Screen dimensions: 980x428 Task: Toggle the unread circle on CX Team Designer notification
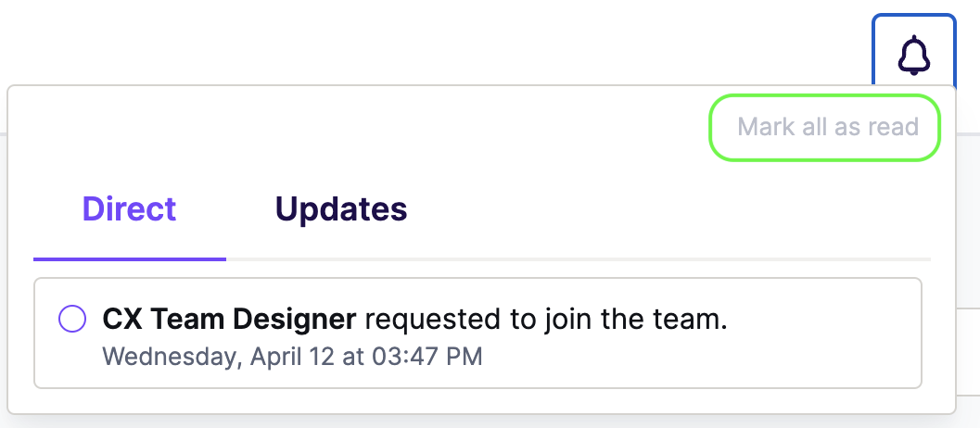(x=72, y=319)
